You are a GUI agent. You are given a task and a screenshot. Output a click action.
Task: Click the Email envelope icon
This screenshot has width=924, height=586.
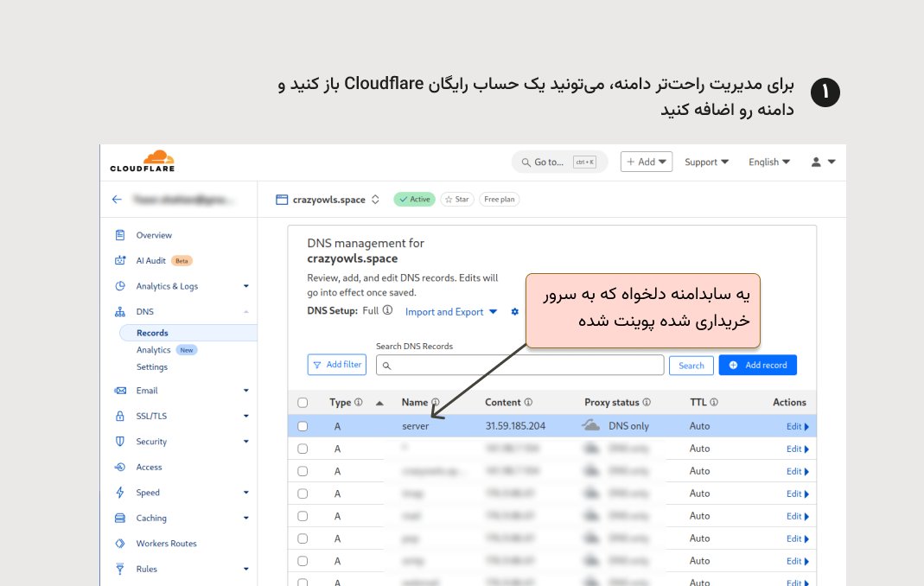[120, 391]
